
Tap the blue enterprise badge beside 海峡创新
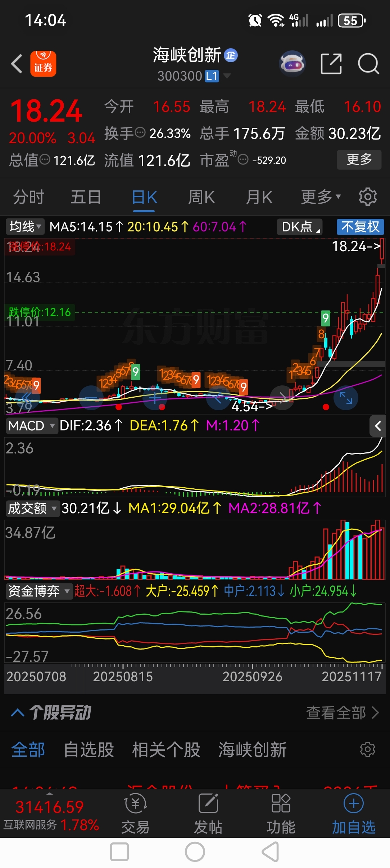tap(231, 55)
